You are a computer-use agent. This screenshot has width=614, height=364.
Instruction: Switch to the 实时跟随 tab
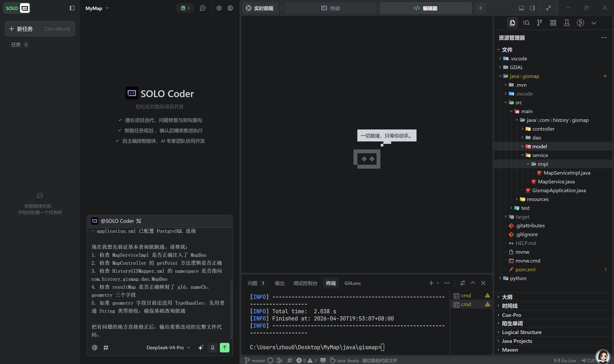click(260, 8)
